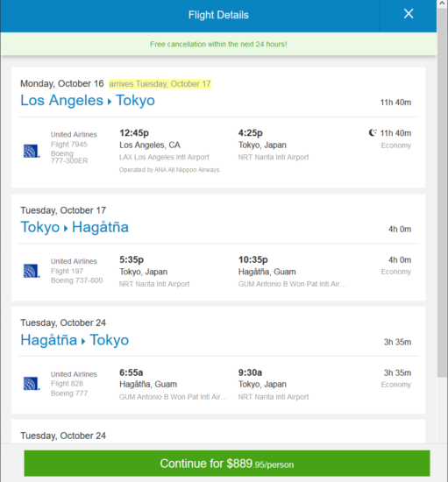The width and height of the screenshot is (448, 482).
Task: Click the scroll up arrow of scrollbar
Action: [442, 4]
